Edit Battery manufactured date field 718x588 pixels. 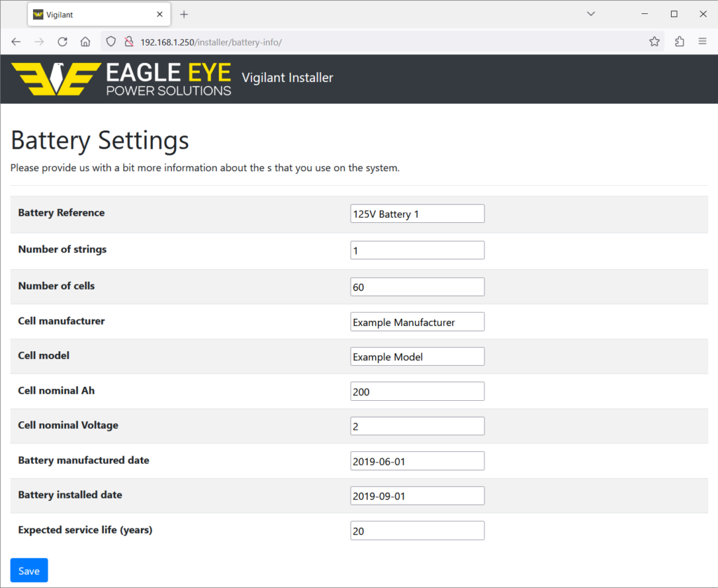pyautogui.click(x=417, y=460)
